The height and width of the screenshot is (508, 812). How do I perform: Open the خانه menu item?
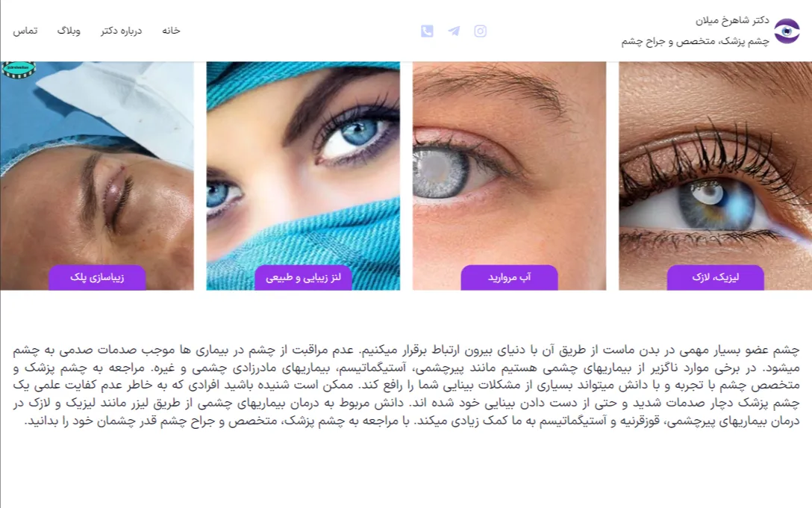(171, 31)
